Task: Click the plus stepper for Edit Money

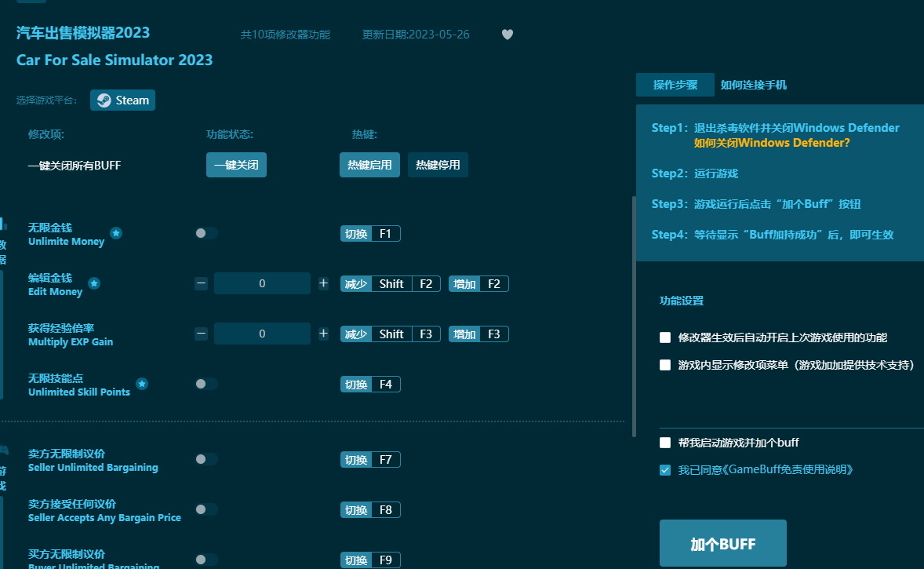Action: 323,283
